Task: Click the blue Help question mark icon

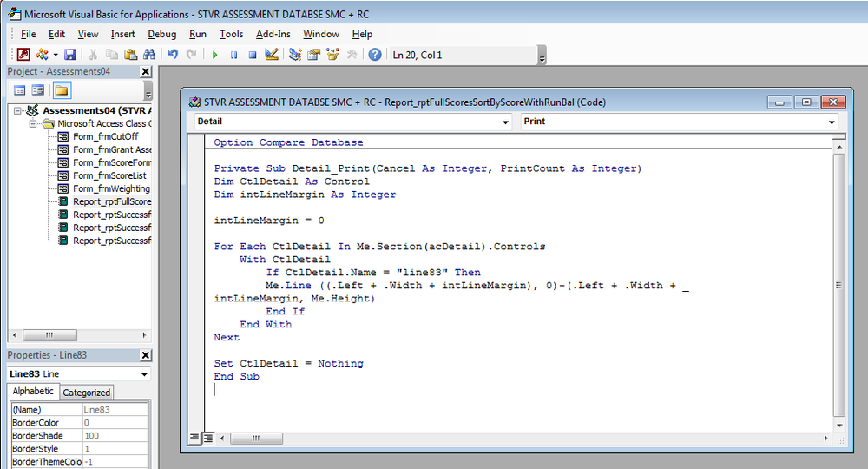Action: click(x=375, y=54)
